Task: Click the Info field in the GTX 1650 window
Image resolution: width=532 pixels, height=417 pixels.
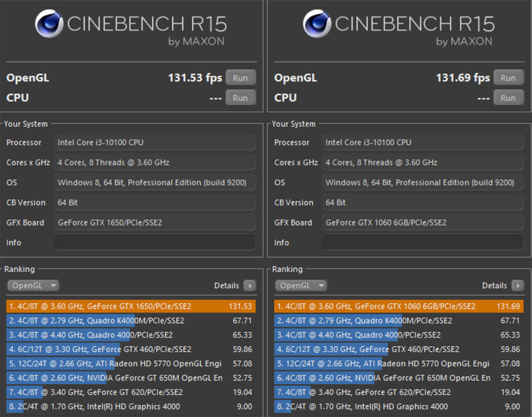Action: point(155,243)
